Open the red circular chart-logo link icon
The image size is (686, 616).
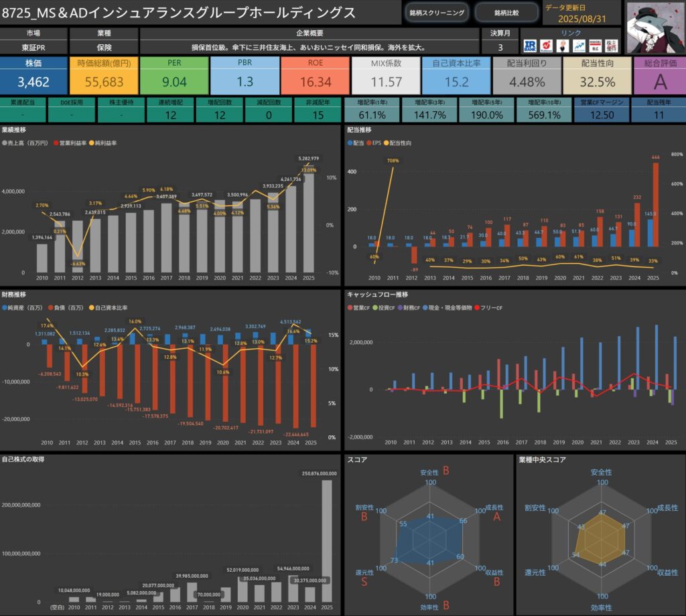[546, 46]
